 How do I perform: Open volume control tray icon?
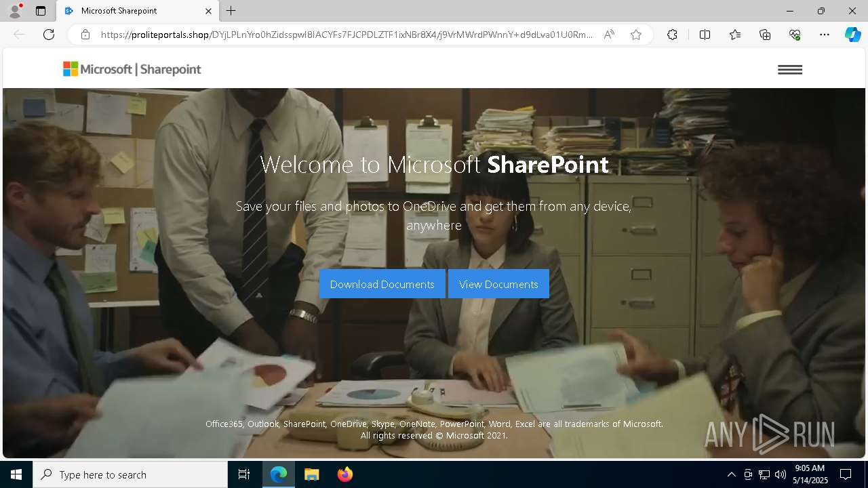point(781,474)
